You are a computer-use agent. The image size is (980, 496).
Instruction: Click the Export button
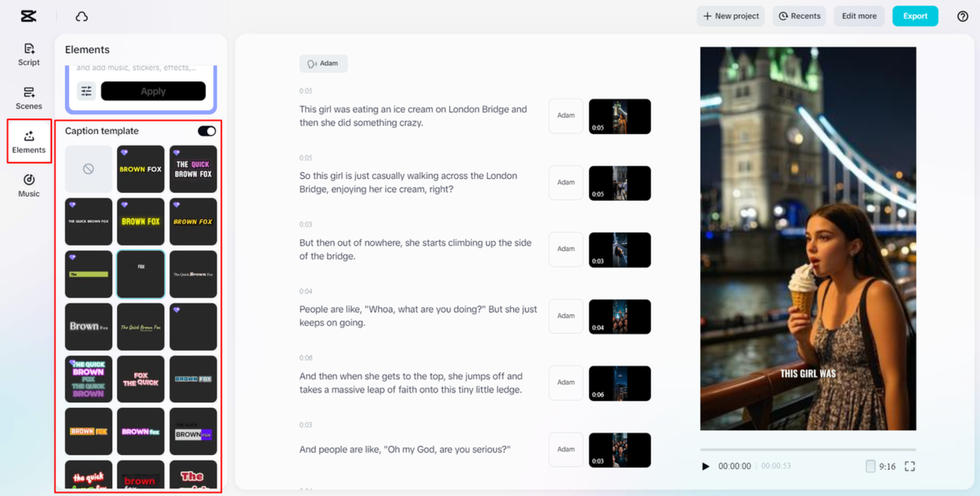[x=915, y=16]
